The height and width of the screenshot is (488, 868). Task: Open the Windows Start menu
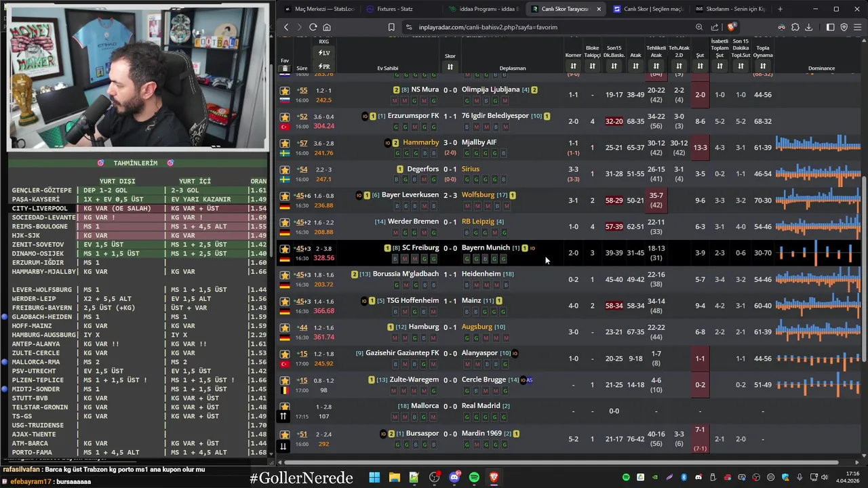[x=374, y=477]
